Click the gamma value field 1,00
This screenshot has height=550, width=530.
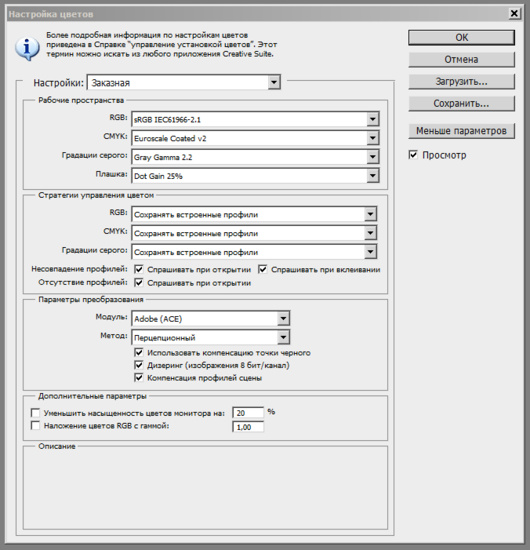[x=248, y=427]
